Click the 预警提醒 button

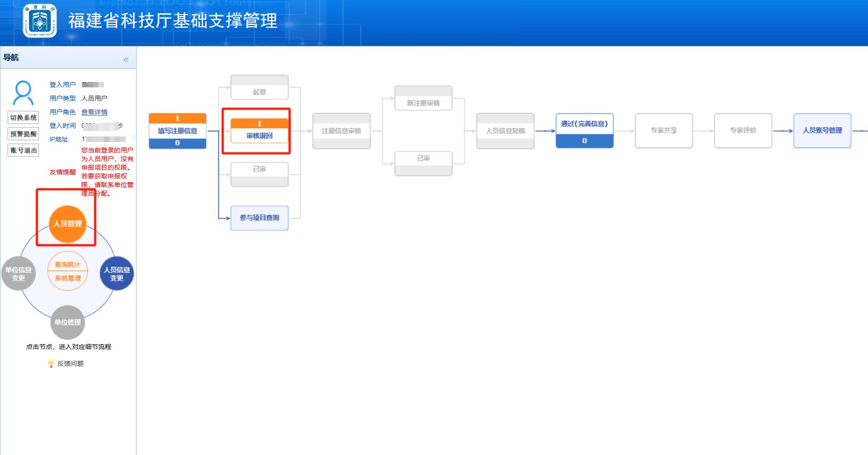coord(23,134)
